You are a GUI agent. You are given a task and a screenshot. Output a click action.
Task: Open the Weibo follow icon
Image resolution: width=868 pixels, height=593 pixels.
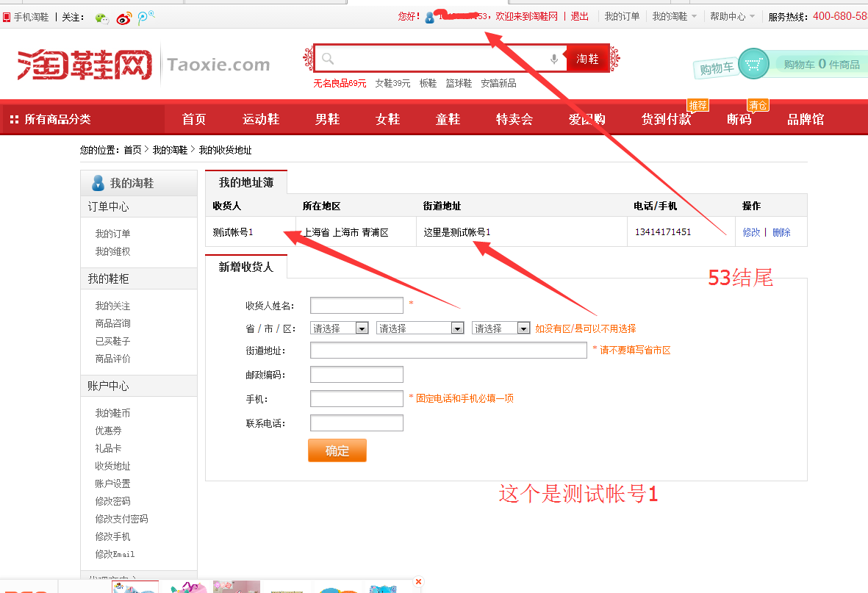tap(123, 18)
